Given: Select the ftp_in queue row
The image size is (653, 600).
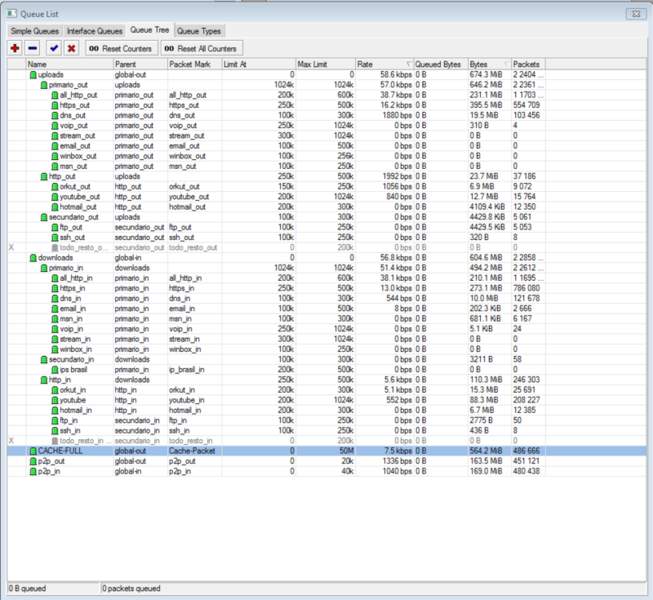Looking at the screenshot, I should 327,421.
